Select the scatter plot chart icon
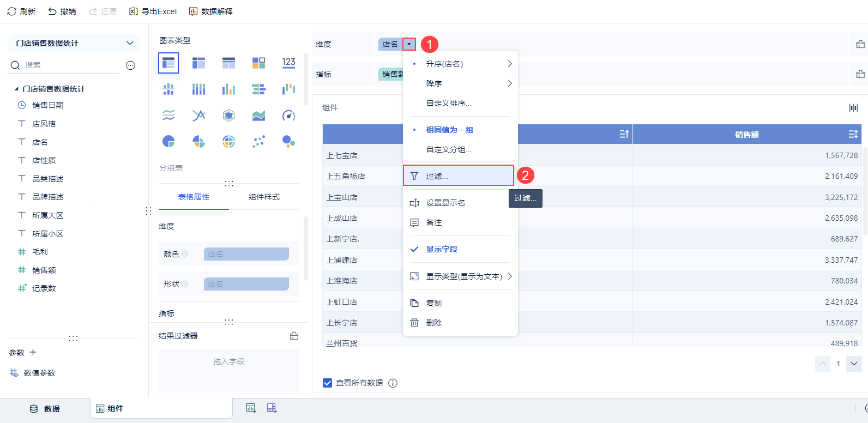 258,142
